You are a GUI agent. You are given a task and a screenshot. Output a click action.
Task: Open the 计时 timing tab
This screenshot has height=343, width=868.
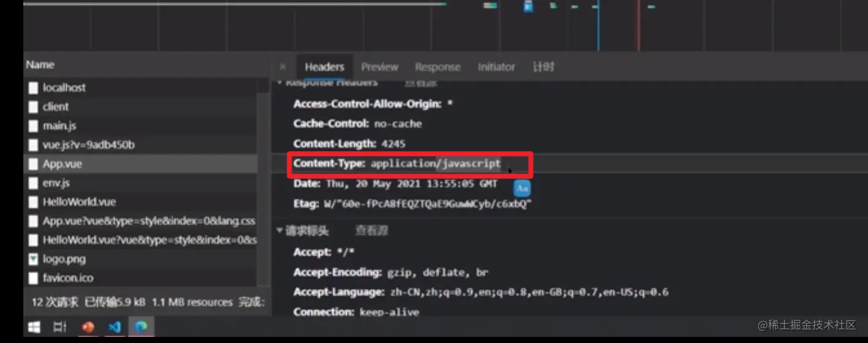coord(543,67)
